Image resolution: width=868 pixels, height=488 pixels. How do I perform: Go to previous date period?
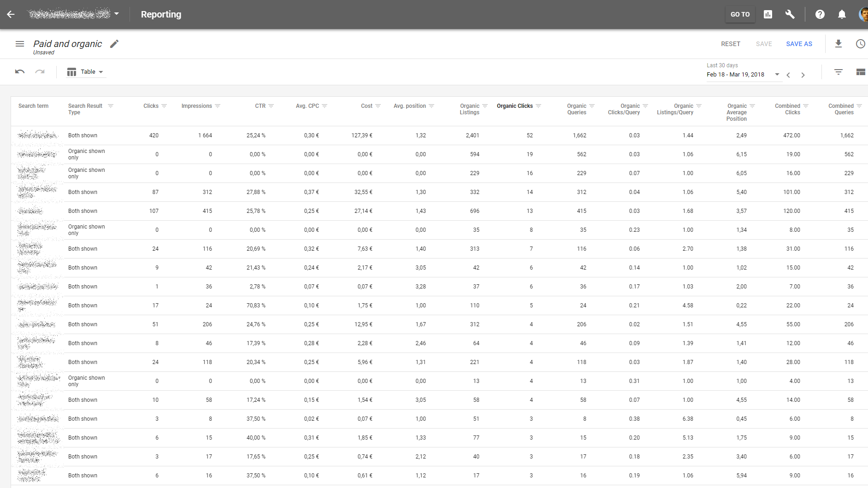(789, 75)
